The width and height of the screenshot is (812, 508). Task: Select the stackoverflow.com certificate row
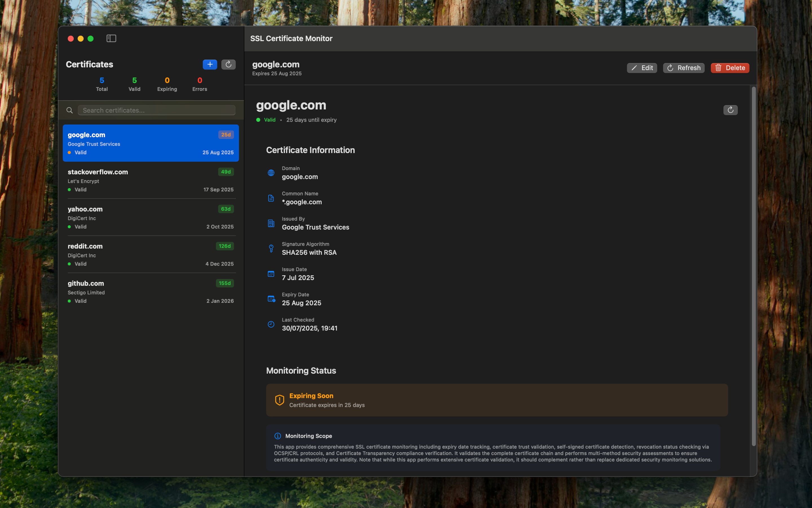click(x=151, y=180)
